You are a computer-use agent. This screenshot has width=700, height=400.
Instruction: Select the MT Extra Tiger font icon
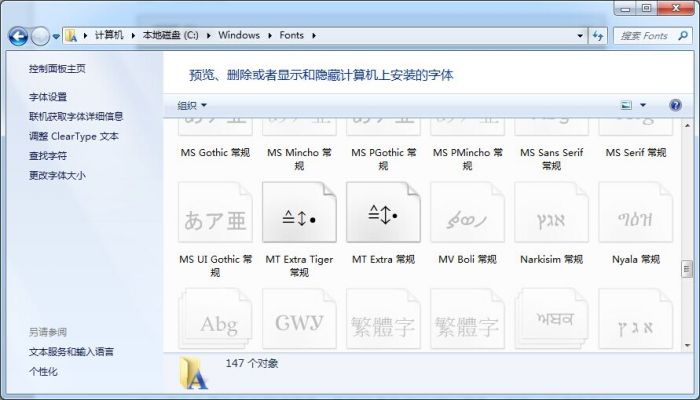pos(299,212)
